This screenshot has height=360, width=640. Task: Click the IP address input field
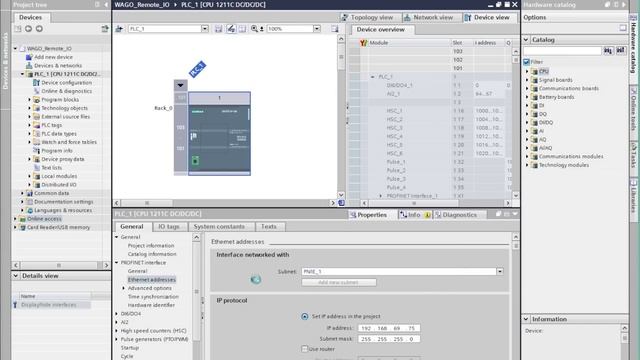(x=389, y=328)
